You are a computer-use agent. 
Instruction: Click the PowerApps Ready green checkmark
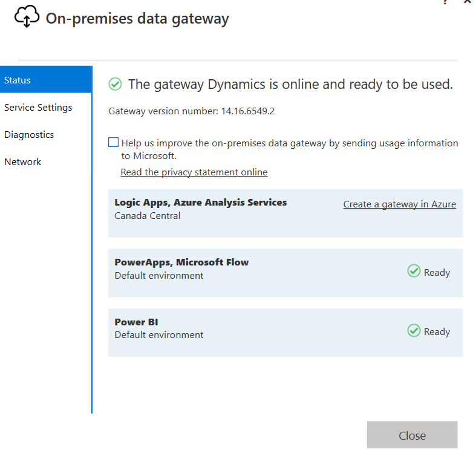414,271
